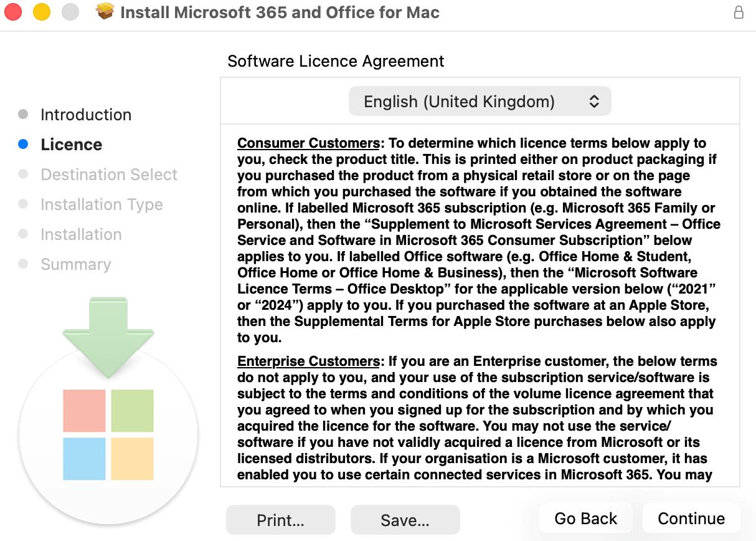Click the package icon in title bar

tap(105, 12)
